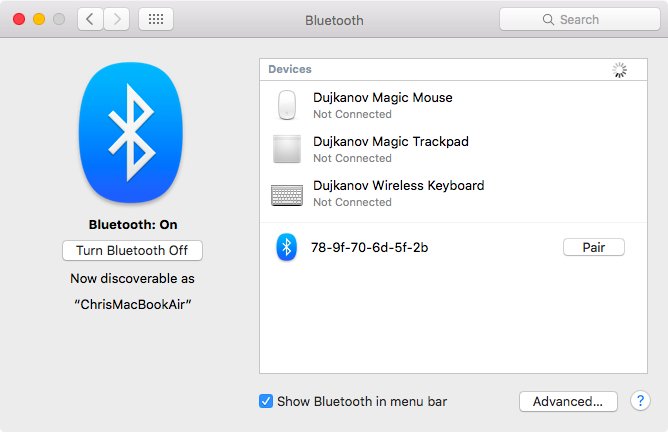Click the scanning spinner in Devices header
Screen dimensions: 668x432
coord(619,70)
